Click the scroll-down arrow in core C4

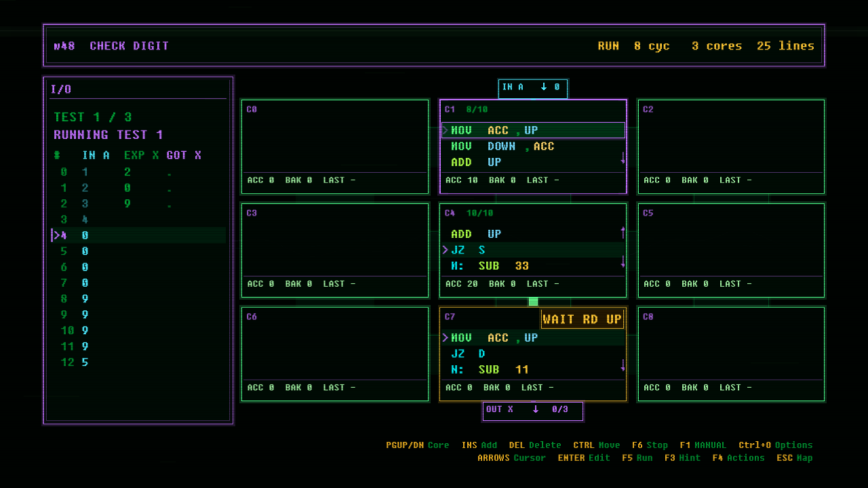pyautogui.click(x=623, y=262)
